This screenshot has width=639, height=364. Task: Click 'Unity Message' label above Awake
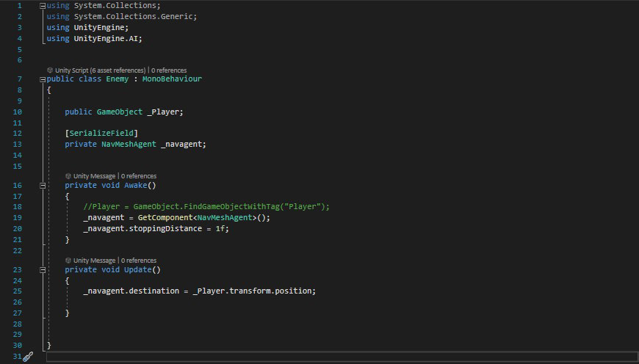[94, 176]
